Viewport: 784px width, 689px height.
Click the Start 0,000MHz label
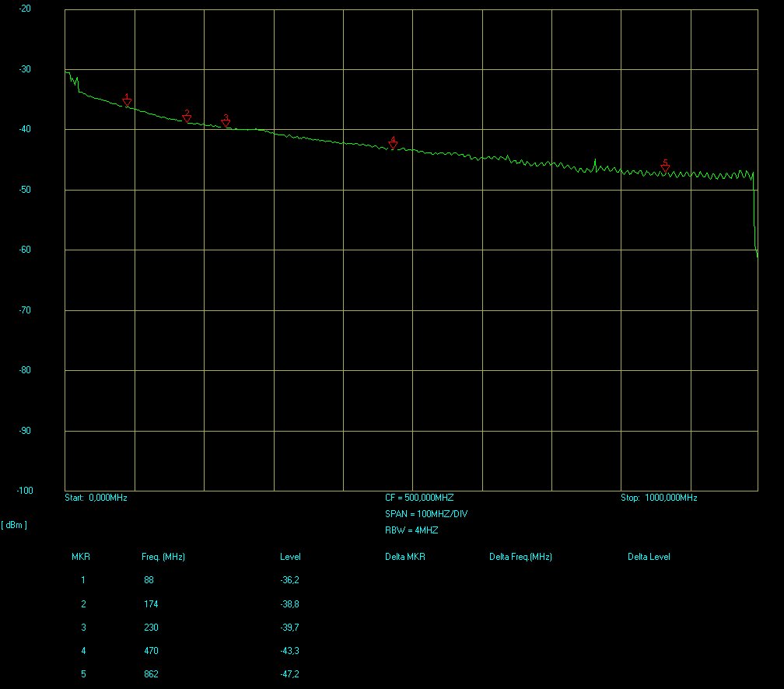[96, 498]
